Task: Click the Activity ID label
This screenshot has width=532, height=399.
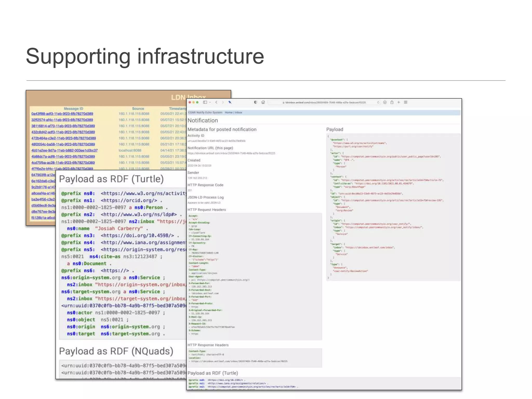Action: pos(196,136)
